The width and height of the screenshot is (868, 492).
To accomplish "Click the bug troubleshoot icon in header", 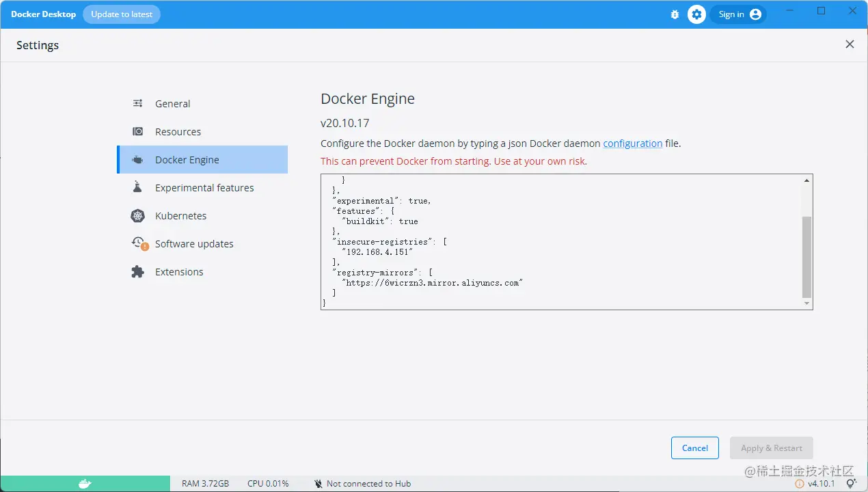I will click(675, 14).
